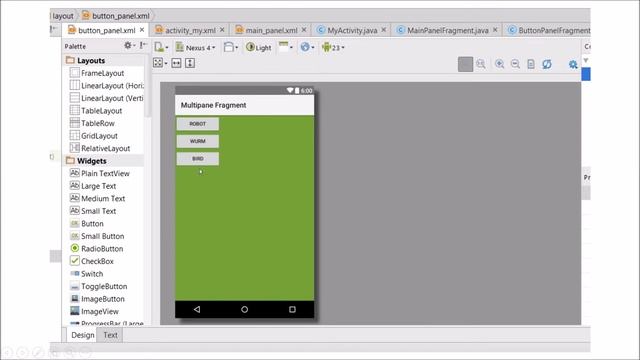
Task: Switch to the Text view tab
Action: pos(110,335)
